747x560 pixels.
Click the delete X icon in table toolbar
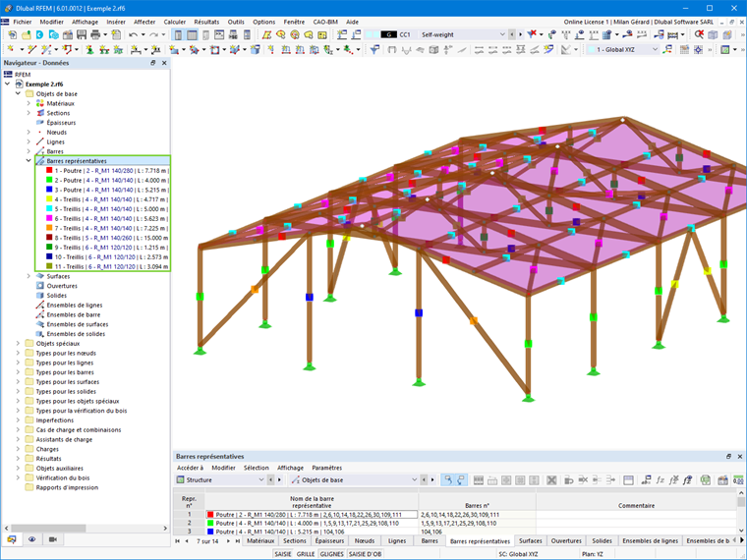[x=551, y=480]
